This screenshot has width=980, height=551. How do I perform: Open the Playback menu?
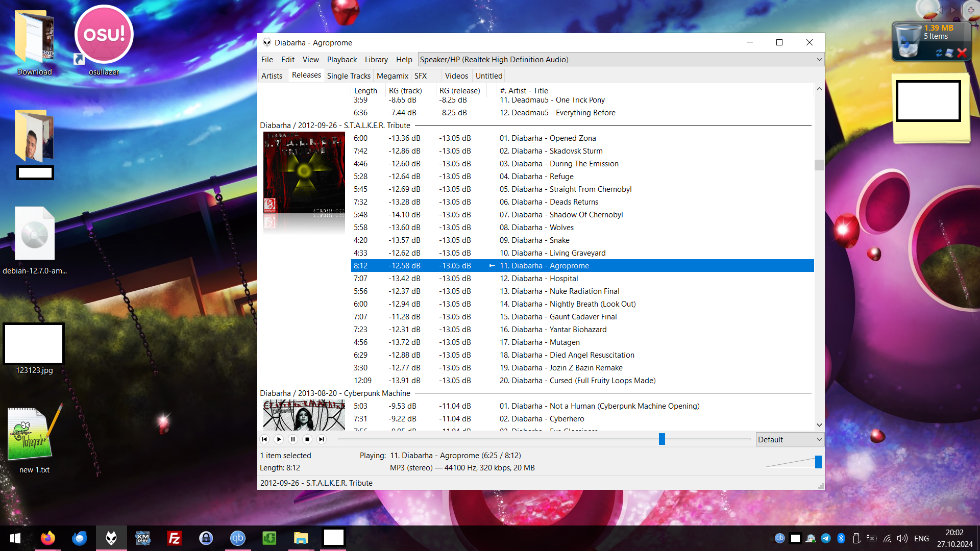click(342, 60)
